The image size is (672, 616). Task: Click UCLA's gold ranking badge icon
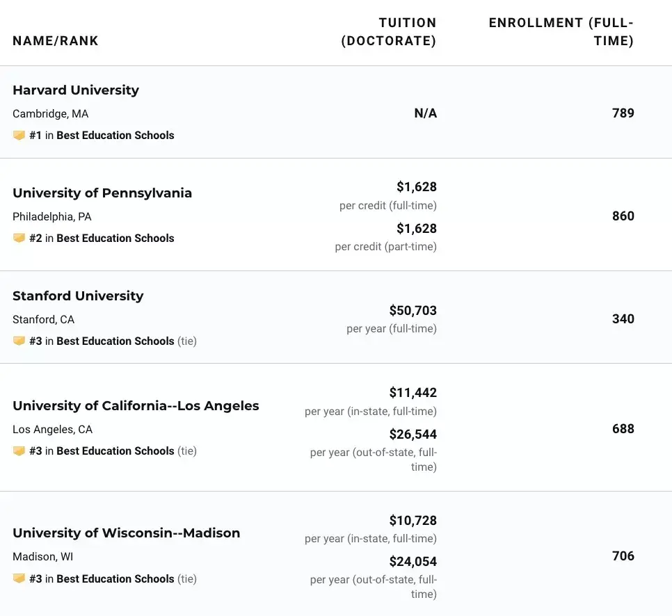coord(19,451)
